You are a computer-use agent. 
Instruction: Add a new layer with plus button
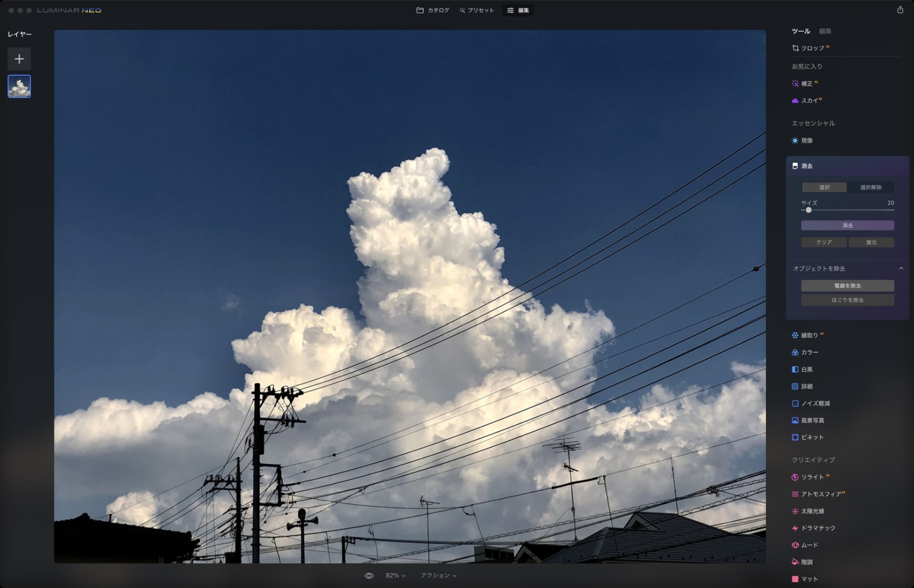[x=19, y=59]
